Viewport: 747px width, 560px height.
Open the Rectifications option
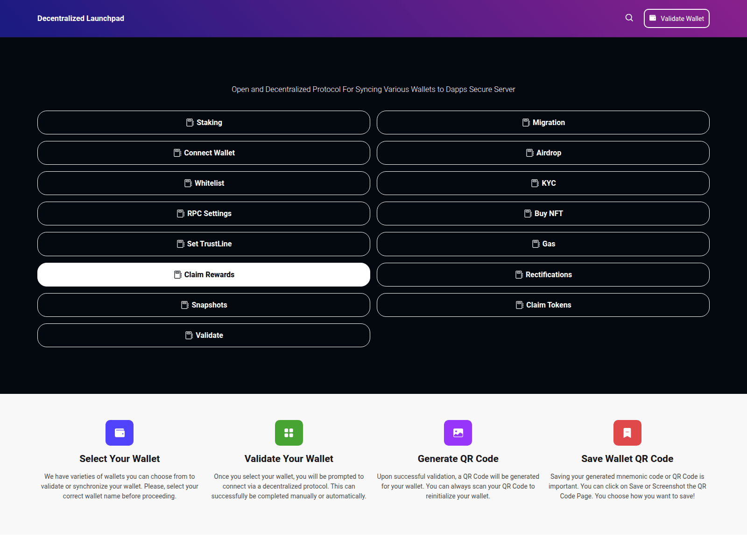pyautogui.click(x=543, y=274)
